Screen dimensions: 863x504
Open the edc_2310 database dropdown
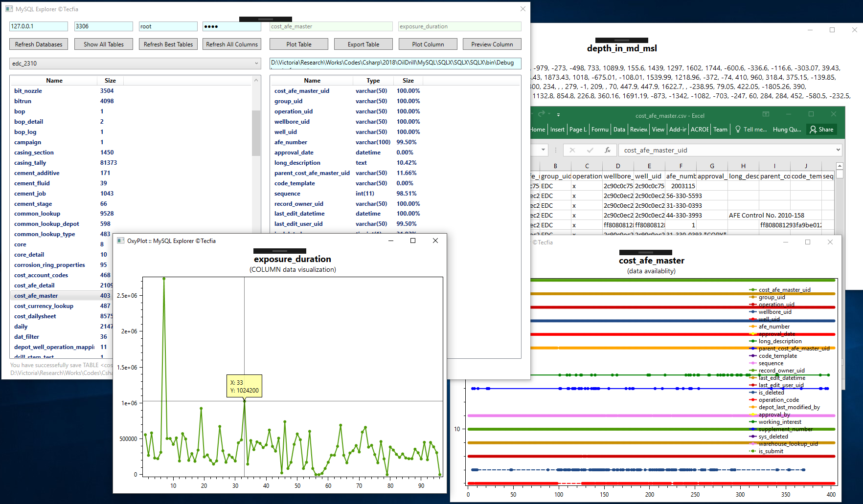[x=256, y=63]
